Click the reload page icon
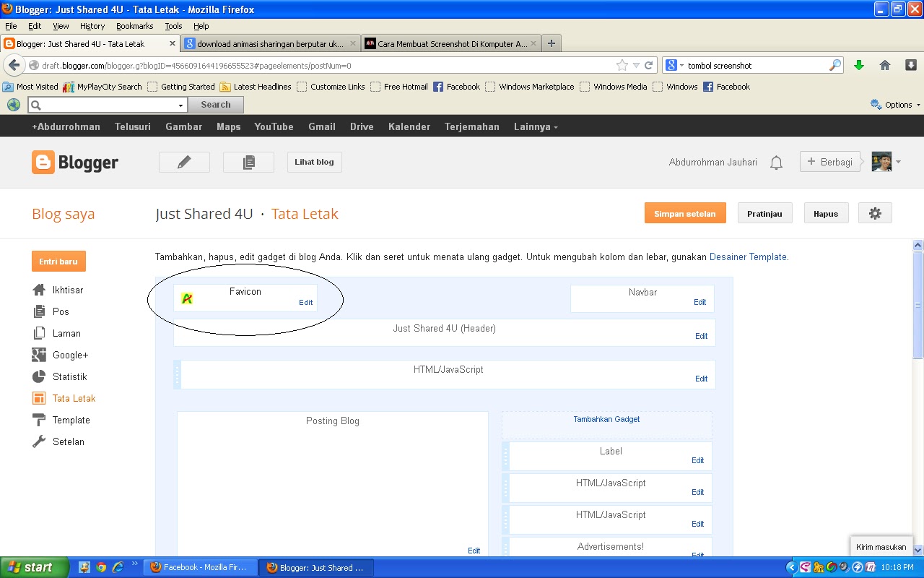Image resolution: width=924 pixels, height=578 pixels. tap(648, 65)
